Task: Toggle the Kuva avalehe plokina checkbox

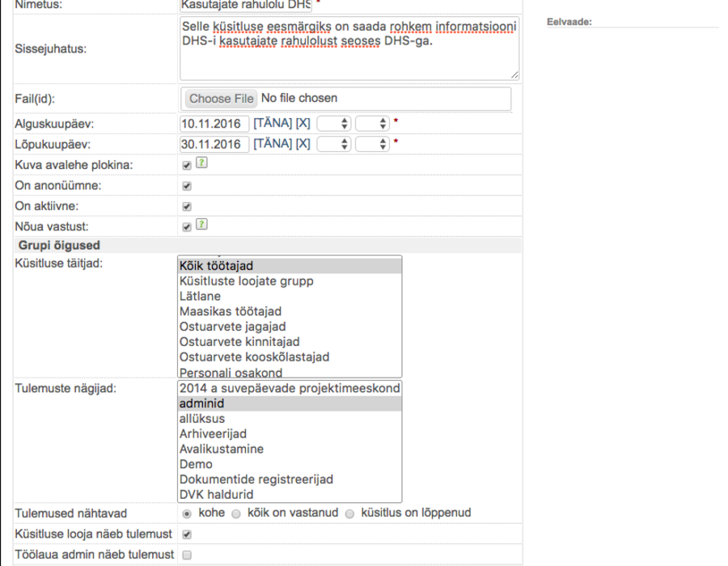Action: (x=187, y=166)
